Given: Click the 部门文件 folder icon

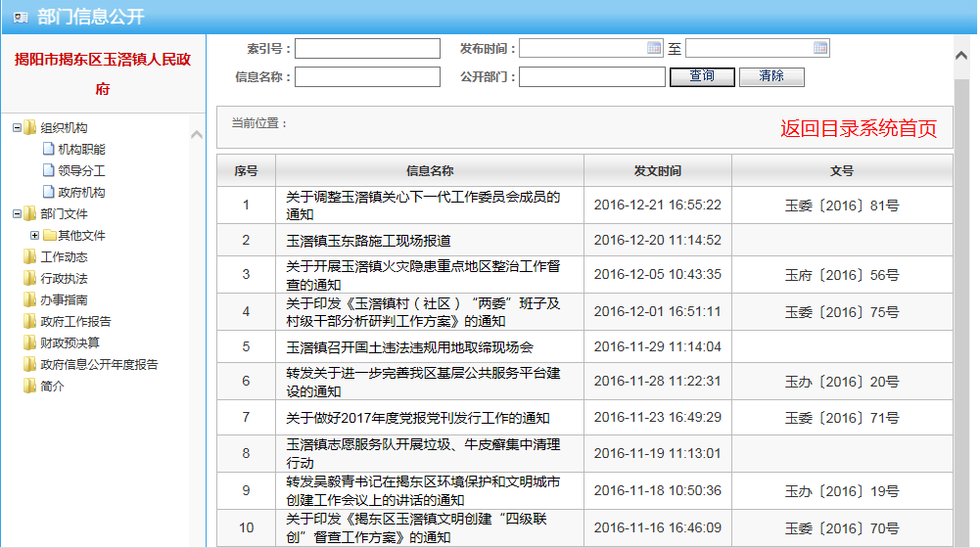Looking at the screenshot, I should [x=29, y=213].
